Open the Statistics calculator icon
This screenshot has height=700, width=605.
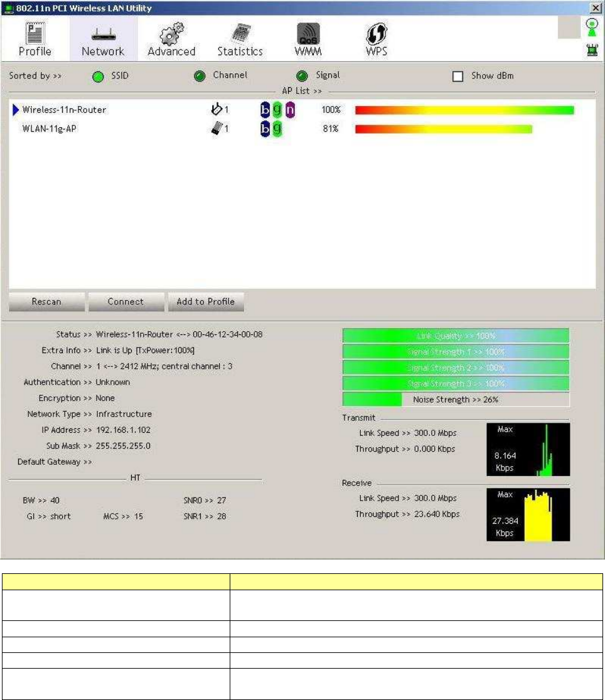pos(240,33)
